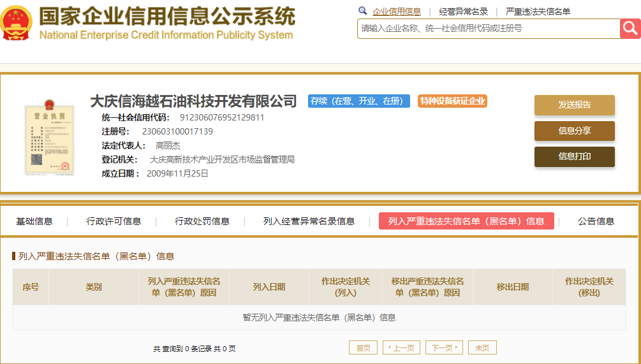Screen dimensions: 641x364
Task: Select credit code 912306076952129811
Action: [222, 118]
